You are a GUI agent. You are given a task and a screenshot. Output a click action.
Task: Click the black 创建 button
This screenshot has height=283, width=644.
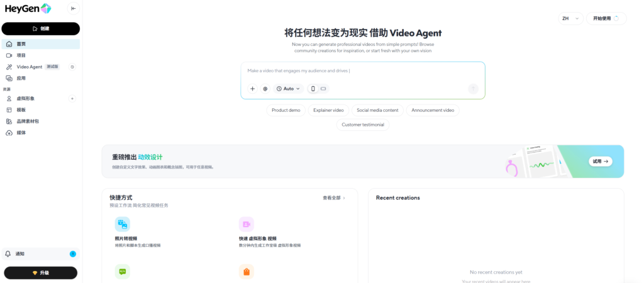pos(40,28)
